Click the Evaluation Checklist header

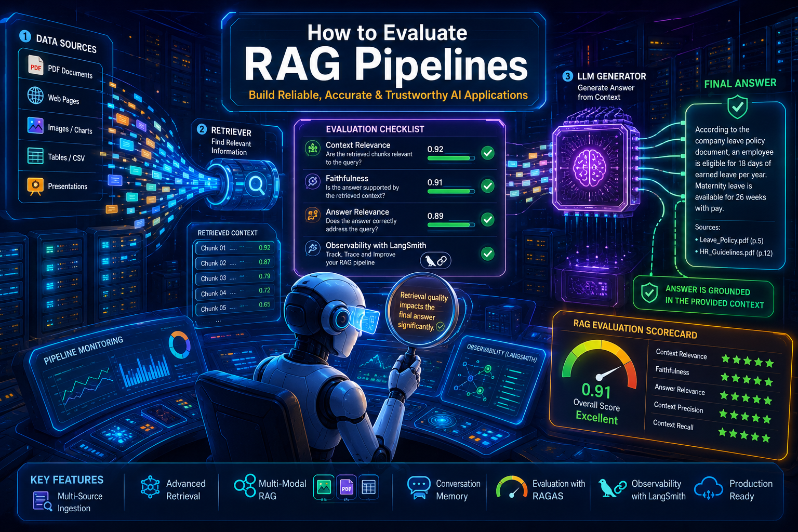375,129
